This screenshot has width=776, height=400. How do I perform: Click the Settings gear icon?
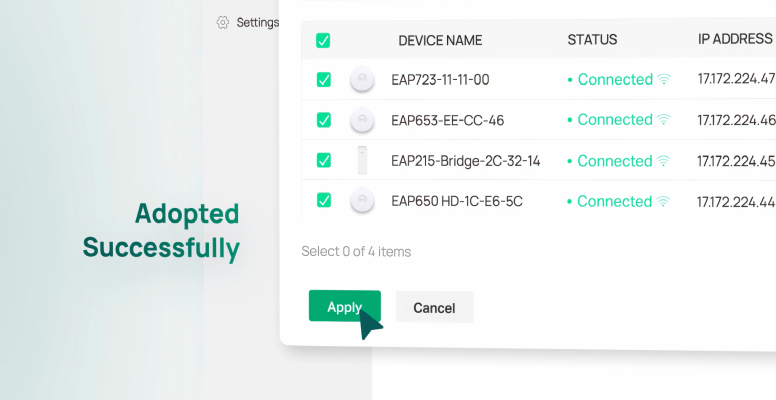click(x=223, y=22)
